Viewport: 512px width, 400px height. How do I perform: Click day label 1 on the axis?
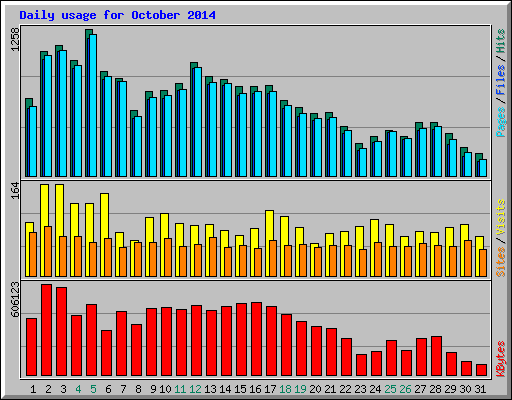point(33,389)
